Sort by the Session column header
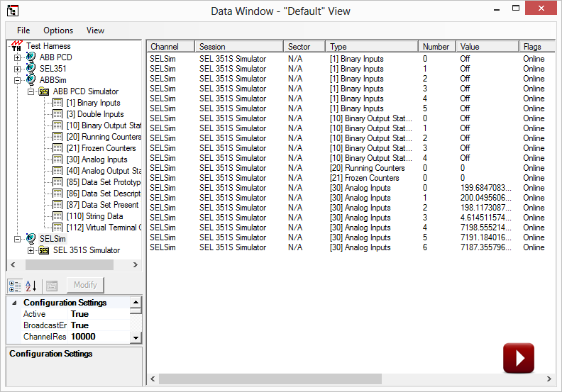Viewport: 562px width, 392px height. (239, 47)
